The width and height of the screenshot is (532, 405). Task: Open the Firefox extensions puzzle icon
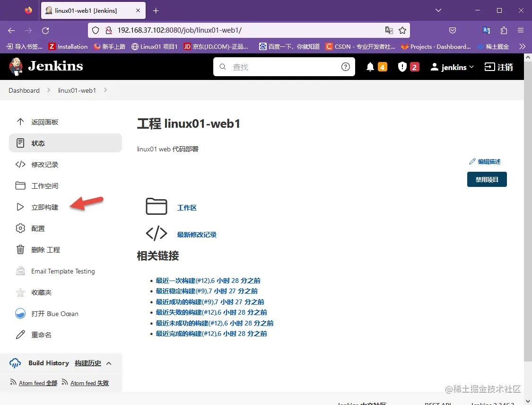click(504, 30)
